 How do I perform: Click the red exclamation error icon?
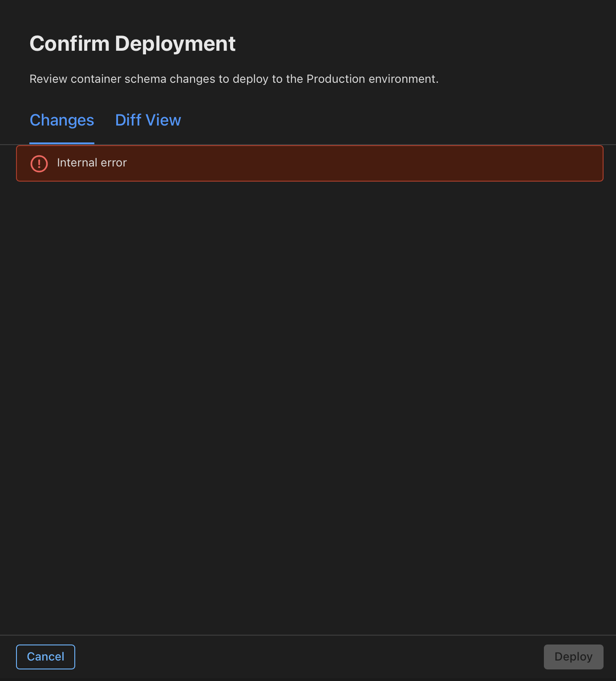click(x=39, y=163)
